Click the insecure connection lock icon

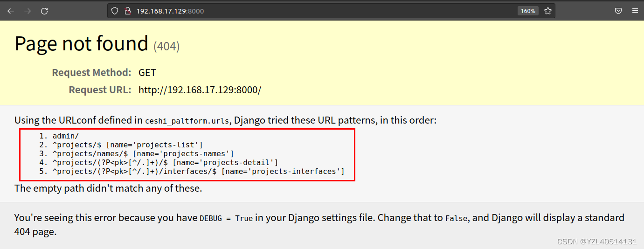(x=127, y=11)
